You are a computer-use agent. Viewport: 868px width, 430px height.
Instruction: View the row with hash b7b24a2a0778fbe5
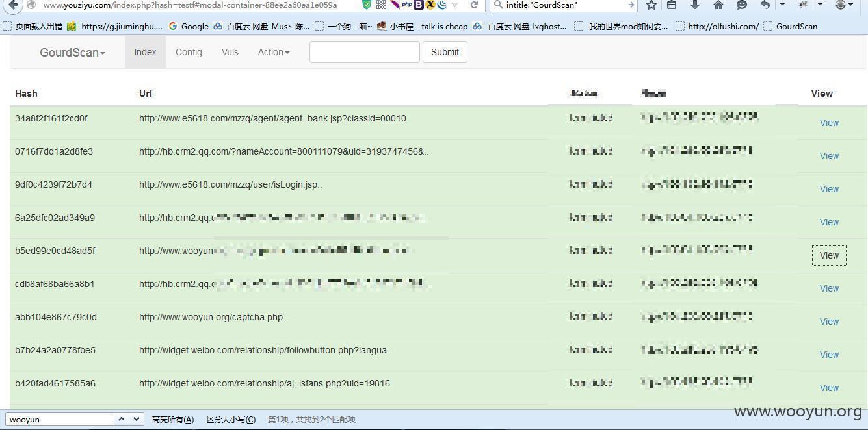pos(829,355)
